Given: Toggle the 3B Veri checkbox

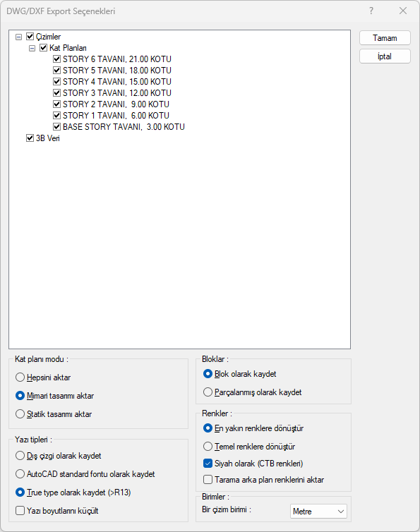Looking at the screenshot, I should pos(30,138).
